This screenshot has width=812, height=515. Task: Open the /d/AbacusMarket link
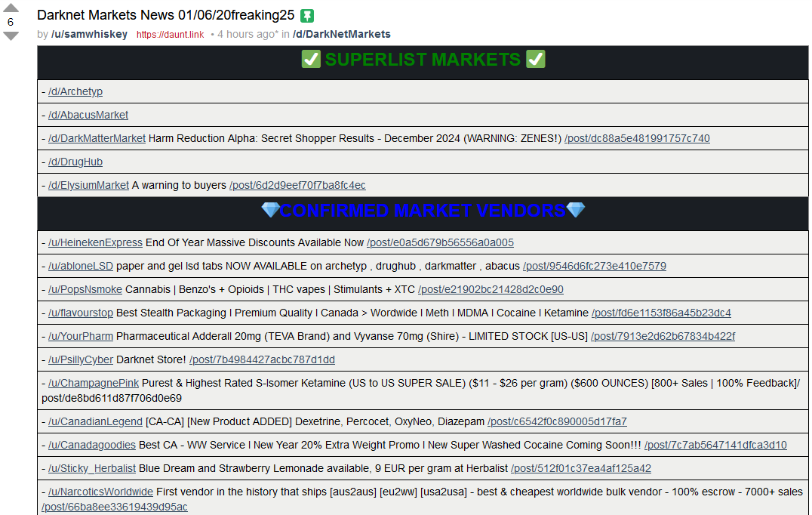88,115
